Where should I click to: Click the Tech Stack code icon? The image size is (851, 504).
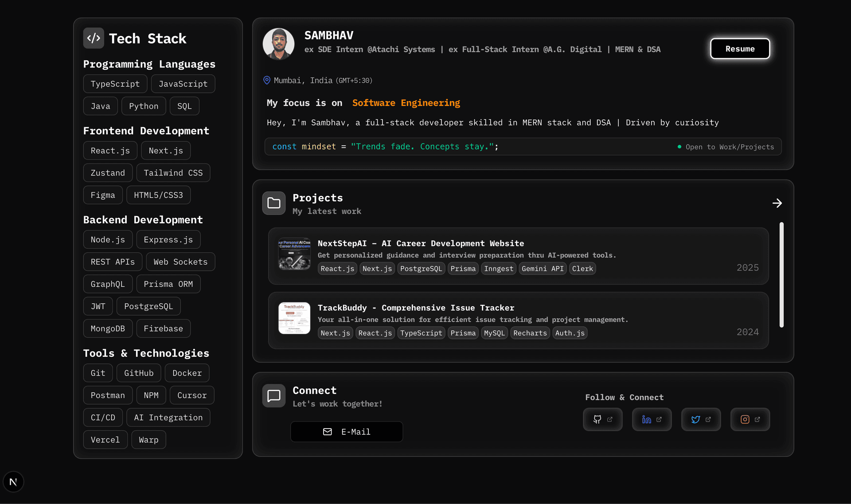[94, 38]
